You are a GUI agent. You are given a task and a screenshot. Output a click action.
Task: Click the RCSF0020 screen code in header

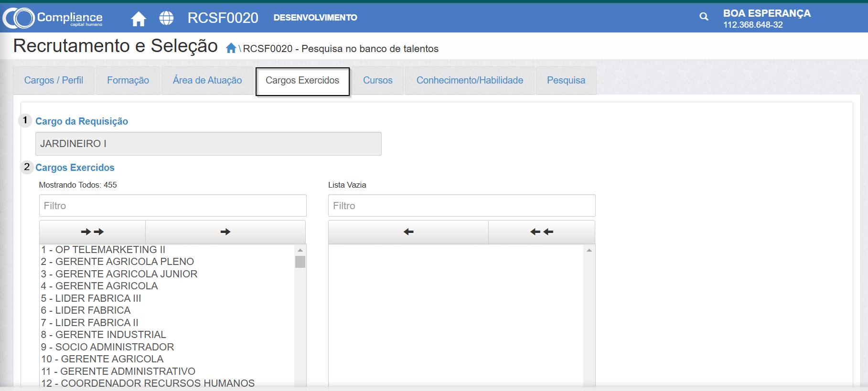[x=223, y=18]
